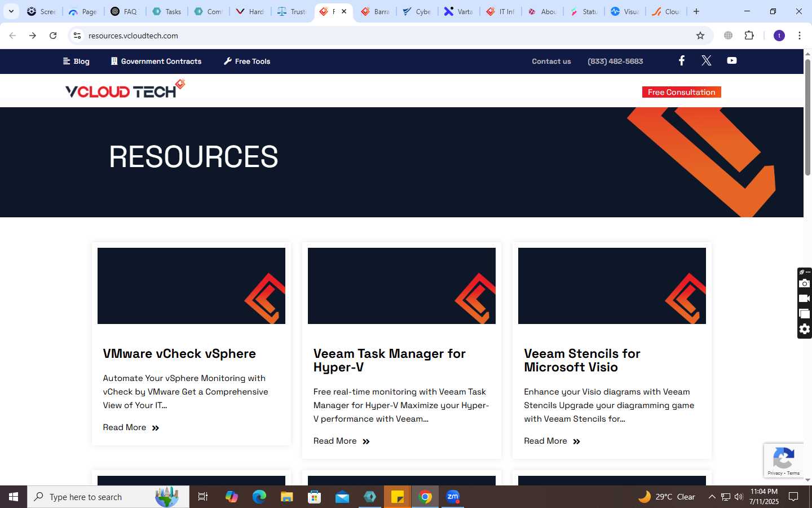Click browser Back arrow

pos(12,36)
